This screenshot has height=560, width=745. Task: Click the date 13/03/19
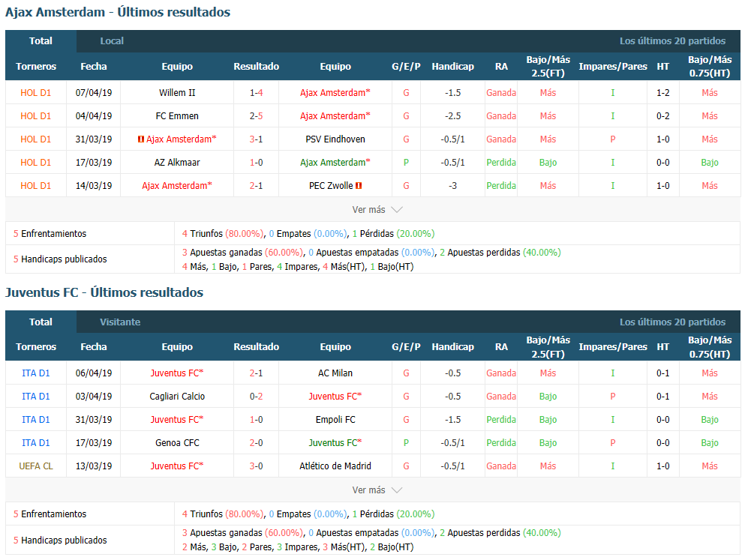coord(94,466)
